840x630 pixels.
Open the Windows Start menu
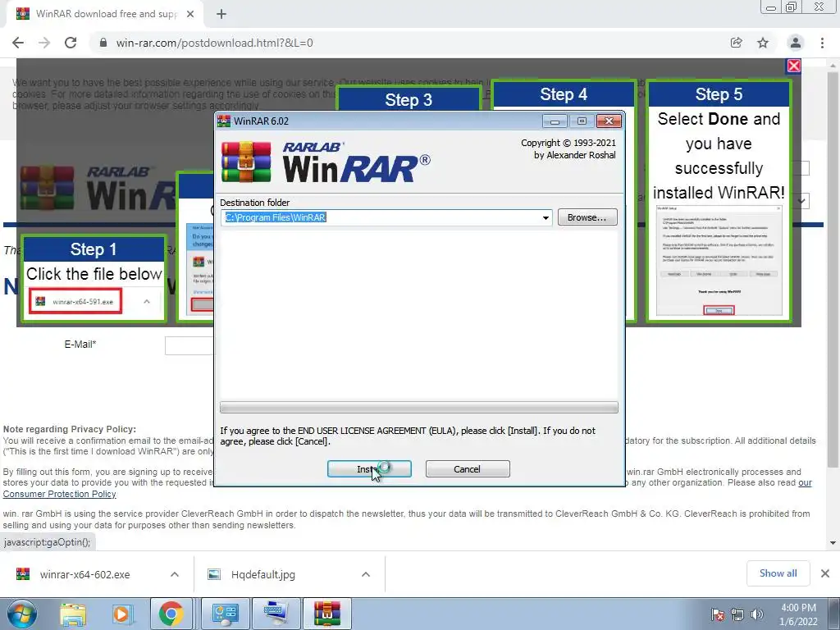pos(22,614)
